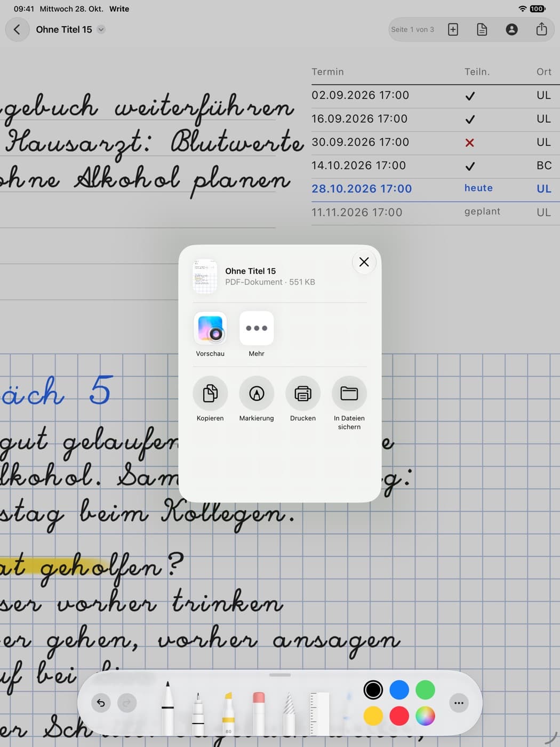Select the ruler tool
The image size is (560, 747).
(319, 713)
